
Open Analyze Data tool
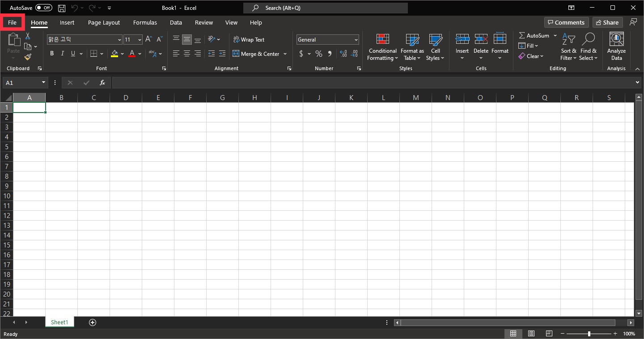(616, 46)
